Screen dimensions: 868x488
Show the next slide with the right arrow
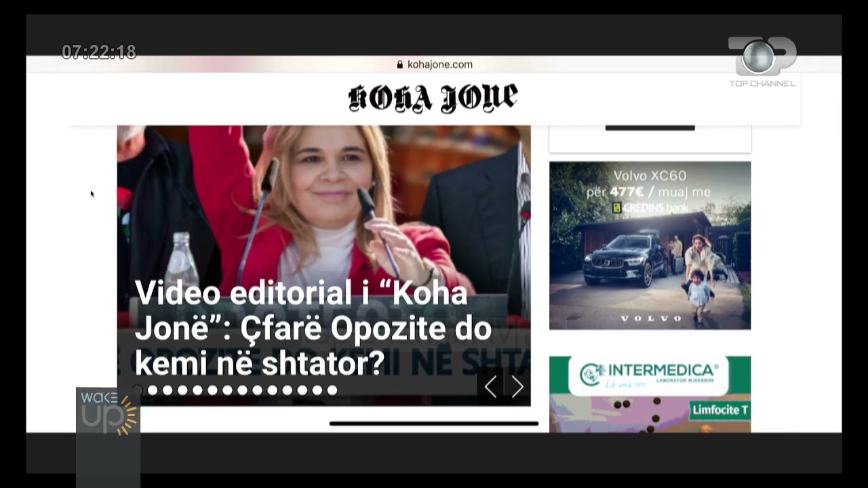(x=517, y=387)
